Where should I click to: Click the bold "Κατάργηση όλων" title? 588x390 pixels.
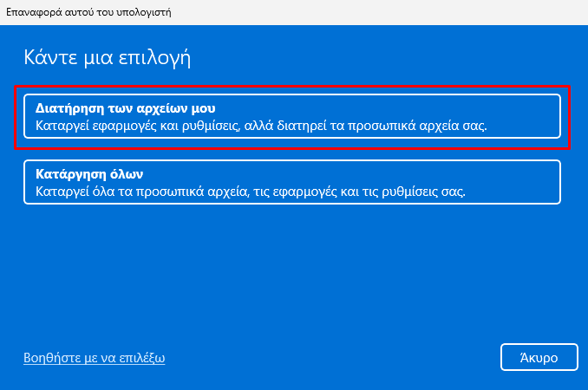click(x=89, y=174)
